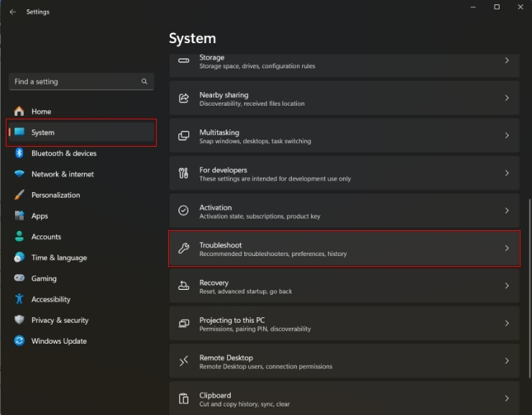Click the Network wifi icon in sidebar
Image resolution: width=532 pixels, height=415 pixels.
click(x=19, y=174)
